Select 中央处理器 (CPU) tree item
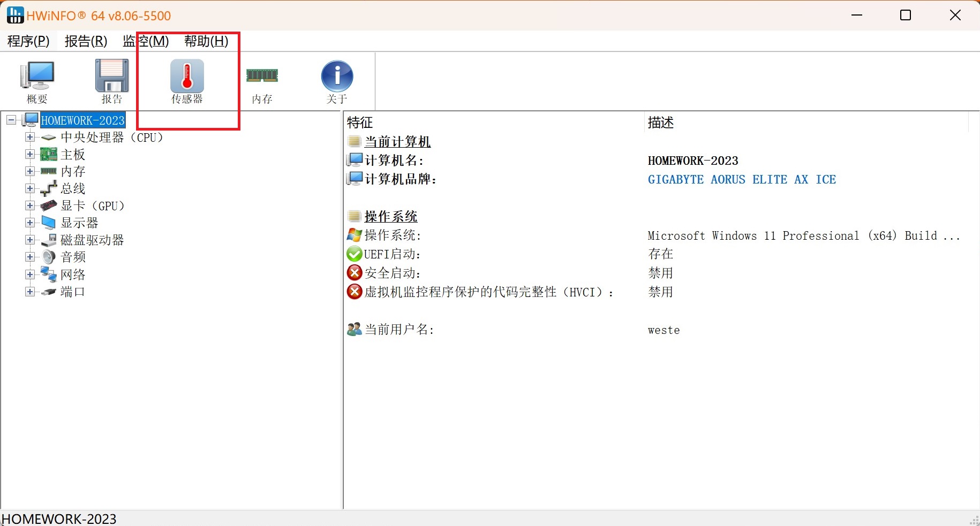The width and height of the screenshot is (980, 526). 111,138
